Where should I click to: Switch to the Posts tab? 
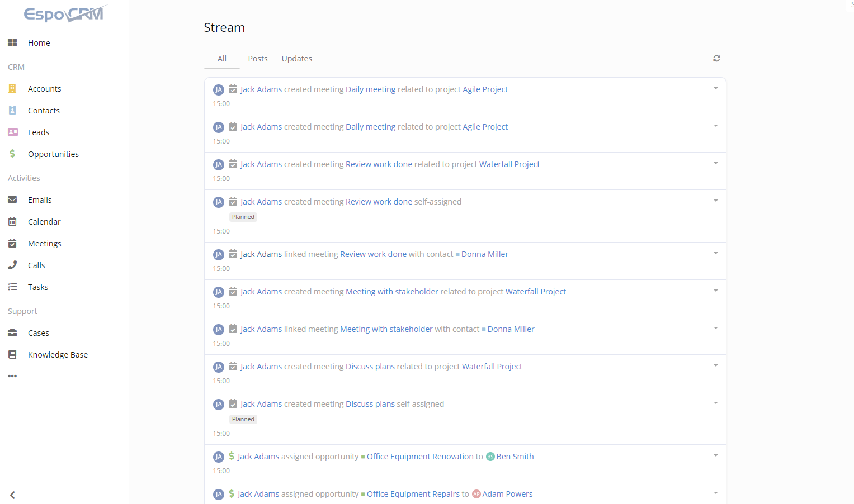[258, 59]
